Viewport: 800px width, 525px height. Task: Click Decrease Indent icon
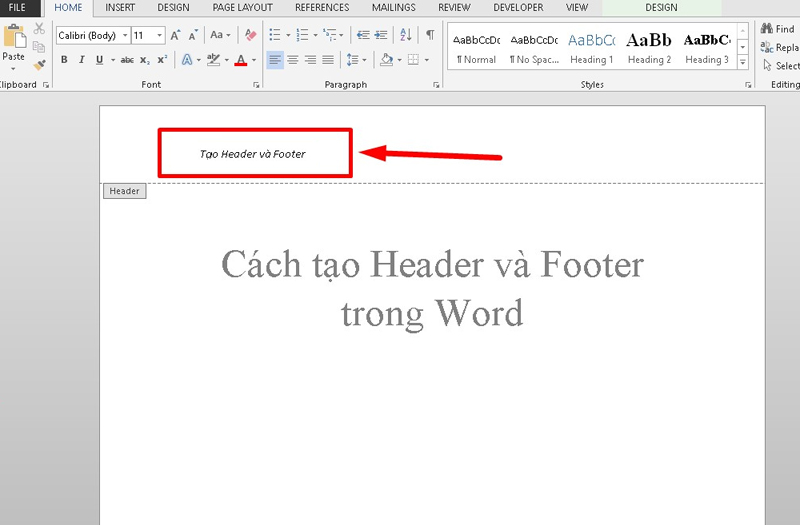pyautogui.click(x=363, y=35)
